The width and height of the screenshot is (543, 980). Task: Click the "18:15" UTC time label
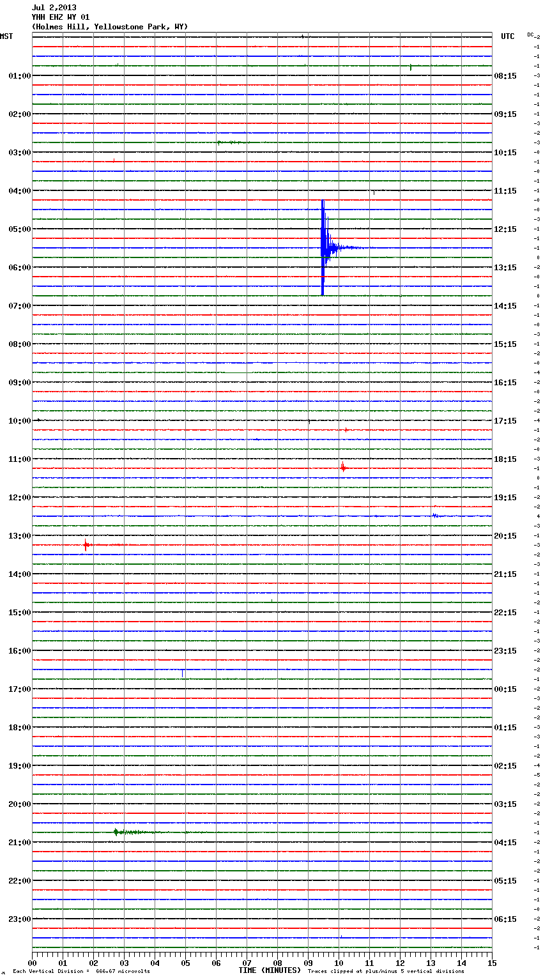tap(505, 459)
